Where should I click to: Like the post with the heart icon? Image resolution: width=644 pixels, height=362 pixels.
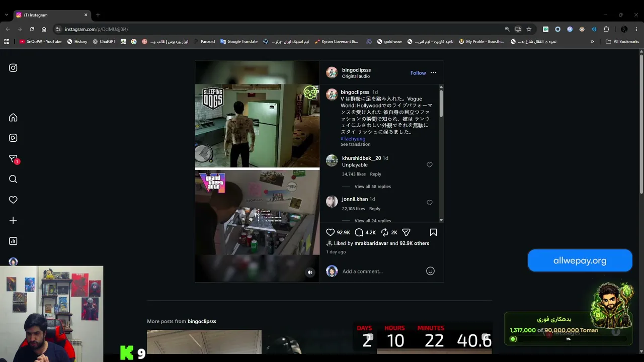[331, 232]
